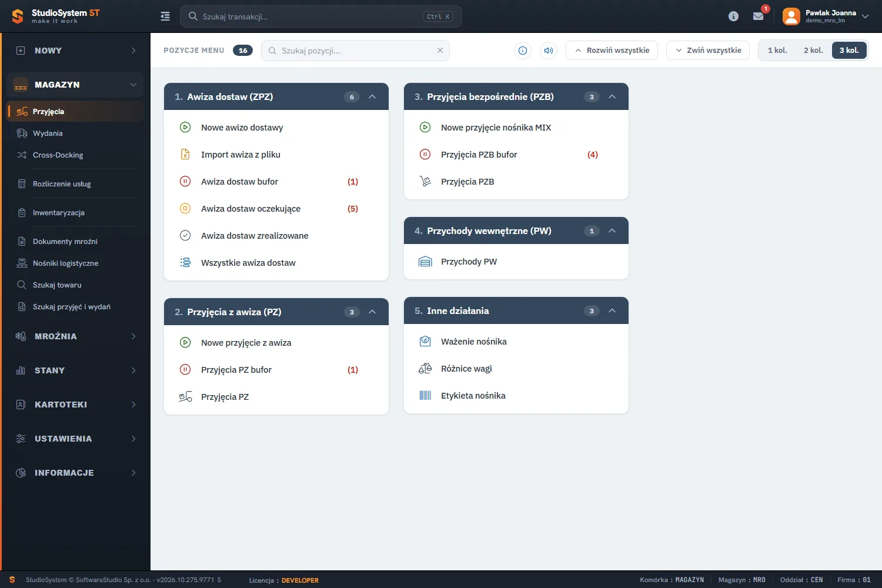
Task: Open Przyjęcia PZB bufor link
Action: coord(479,155)
